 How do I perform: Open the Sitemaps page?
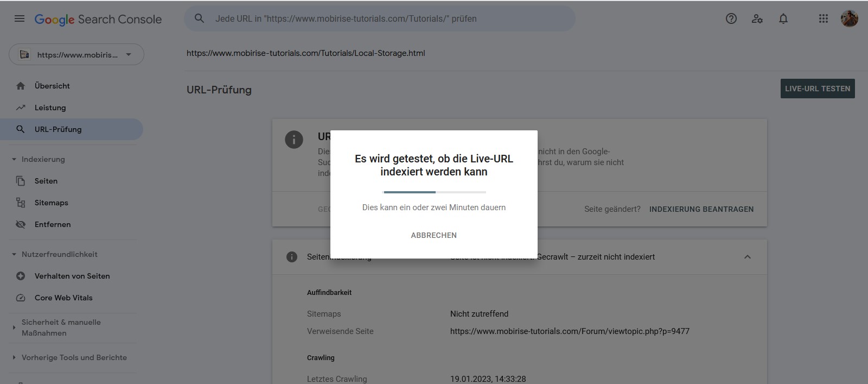tap(51, 203)
